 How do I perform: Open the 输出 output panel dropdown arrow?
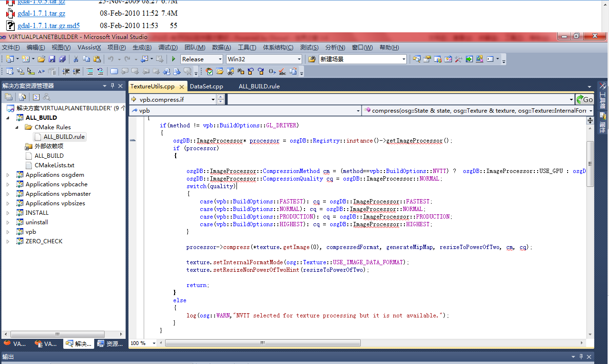pyautogui.click(x=573, y=357)
